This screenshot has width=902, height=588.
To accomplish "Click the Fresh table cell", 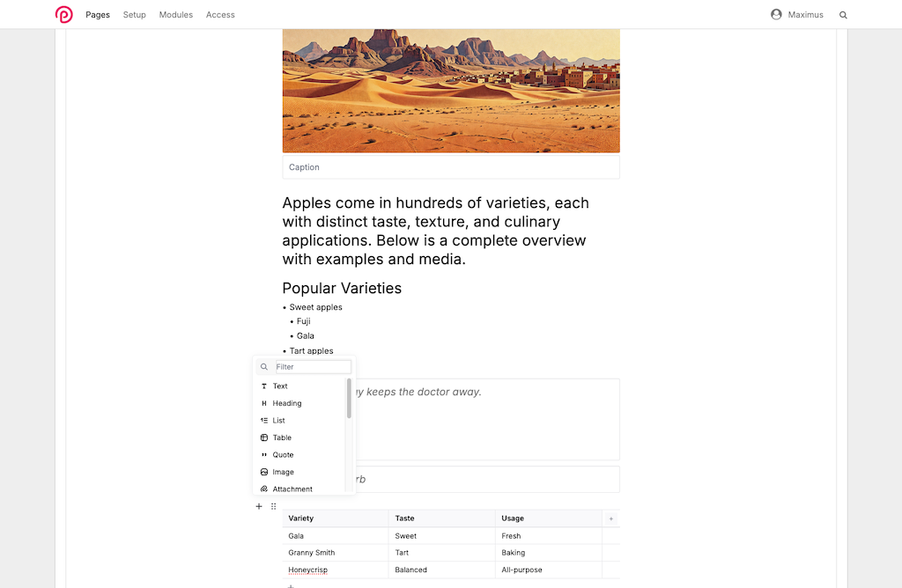I will pyautogui.click(x=548, y=536).
